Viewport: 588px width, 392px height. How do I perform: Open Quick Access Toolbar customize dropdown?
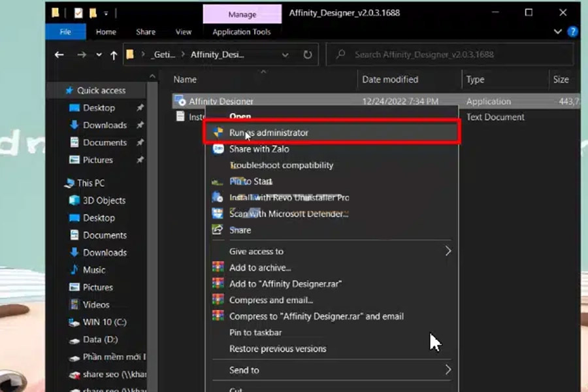[x=106, y=14]
